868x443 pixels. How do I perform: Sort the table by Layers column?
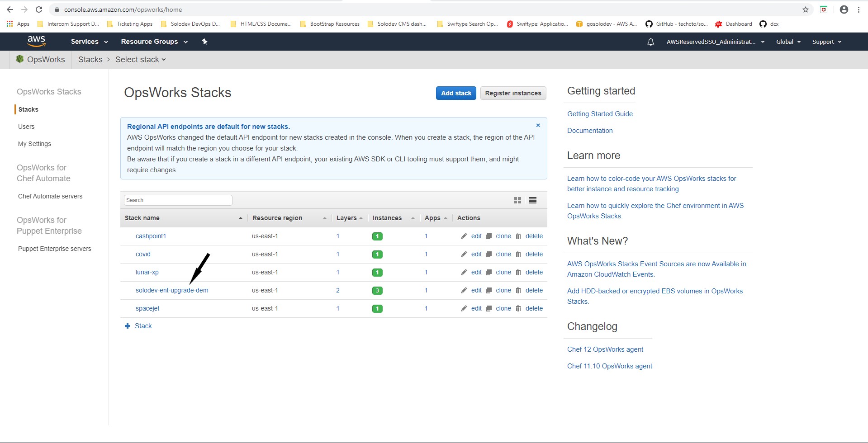tap(349, 218)
